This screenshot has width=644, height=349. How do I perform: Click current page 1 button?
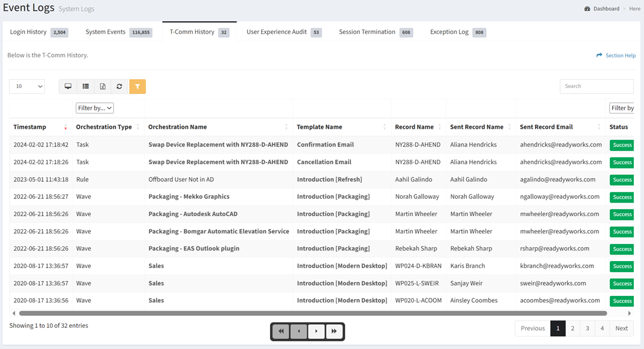click(558, 328)
